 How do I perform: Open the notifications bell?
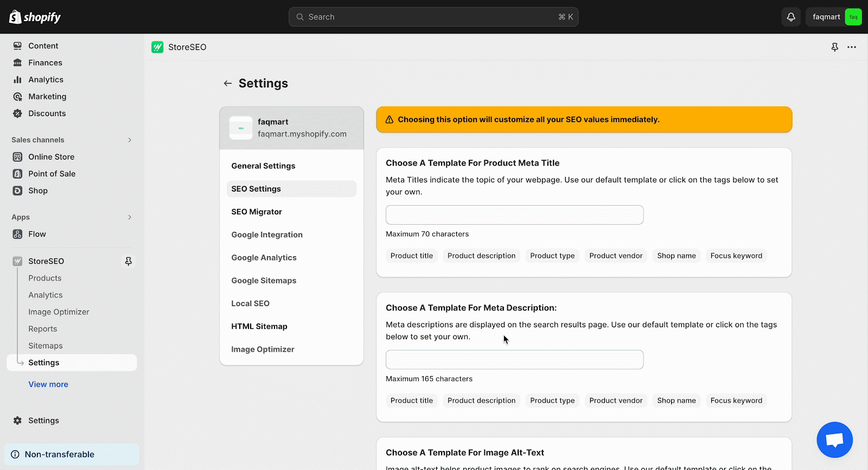click(791, 17)
